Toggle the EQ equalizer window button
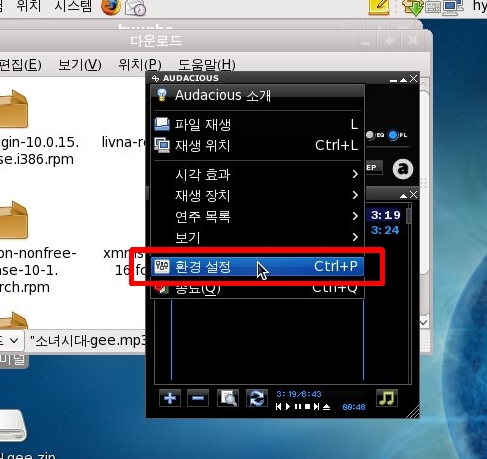Image resolution: width=487 pixels, height=459 pixels. tap(375, 135)
